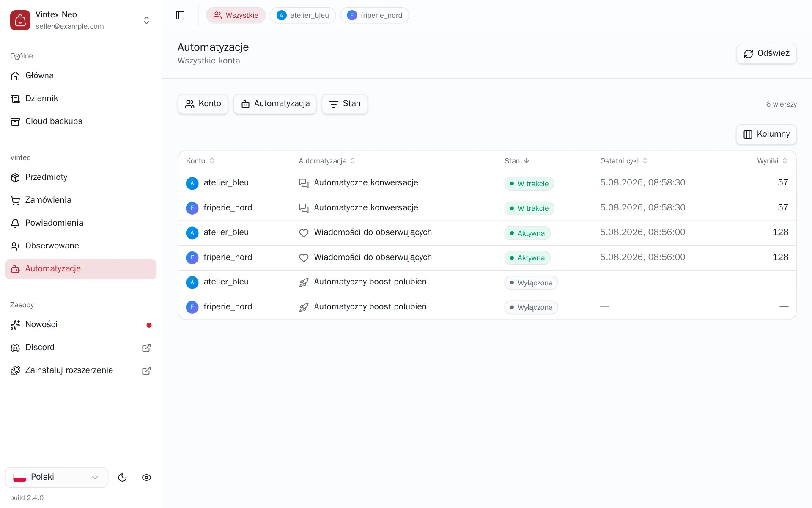
Task: Toggle the eye privacy visibility icon
Action: pos(146,478)
